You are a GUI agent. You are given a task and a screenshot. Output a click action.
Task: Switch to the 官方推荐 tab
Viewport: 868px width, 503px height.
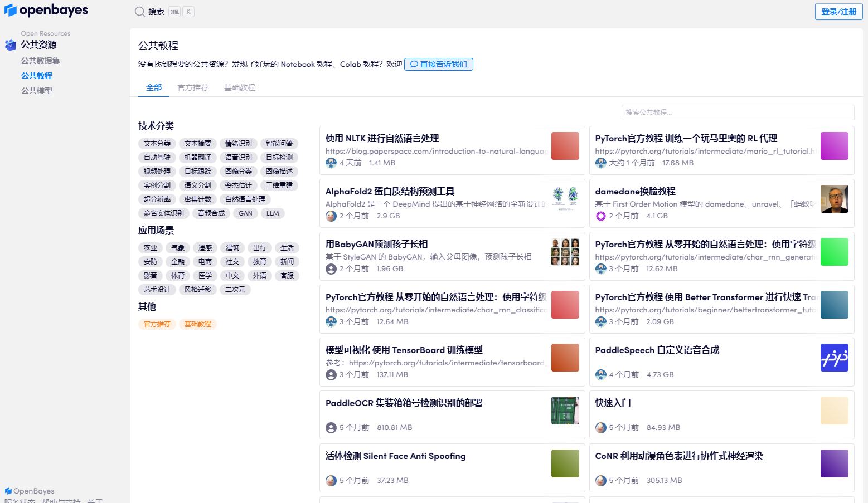point(193,87)
